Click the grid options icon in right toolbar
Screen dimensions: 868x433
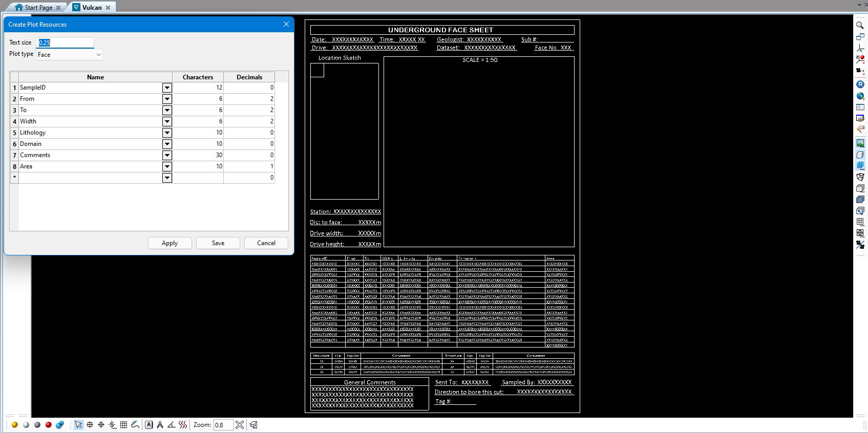[x=860, y=222]
